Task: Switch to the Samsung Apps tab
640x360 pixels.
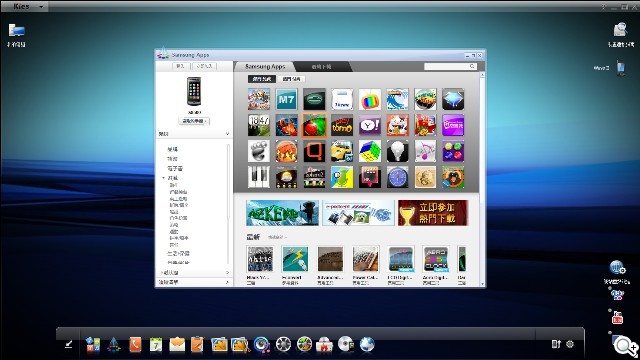Action: point(264,67)
